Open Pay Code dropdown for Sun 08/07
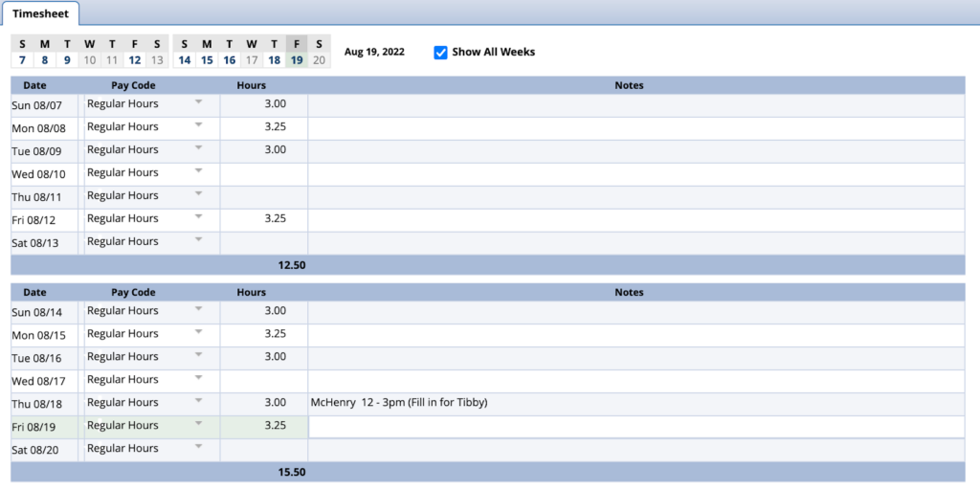Screen dimensions: 980x491 198,102
